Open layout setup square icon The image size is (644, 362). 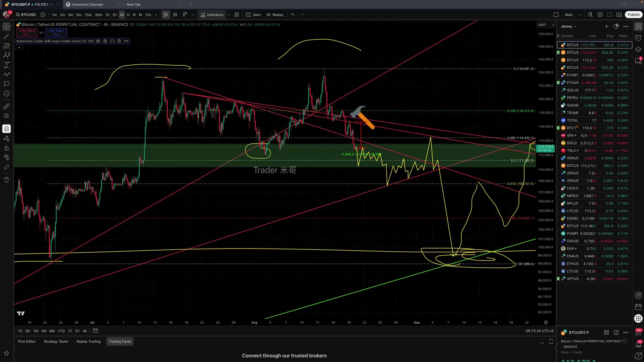(556, 15)
